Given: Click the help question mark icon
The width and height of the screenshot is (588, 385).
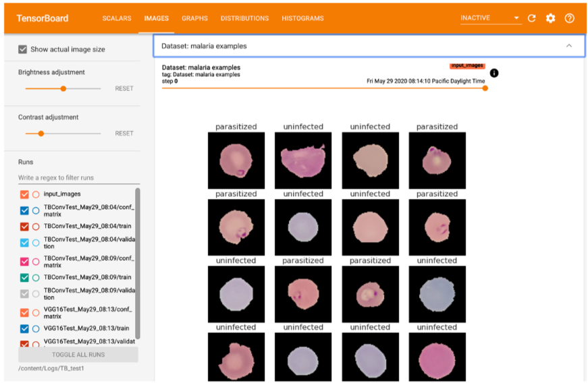Looking at the screenshot, I should [x=569, y=18].
